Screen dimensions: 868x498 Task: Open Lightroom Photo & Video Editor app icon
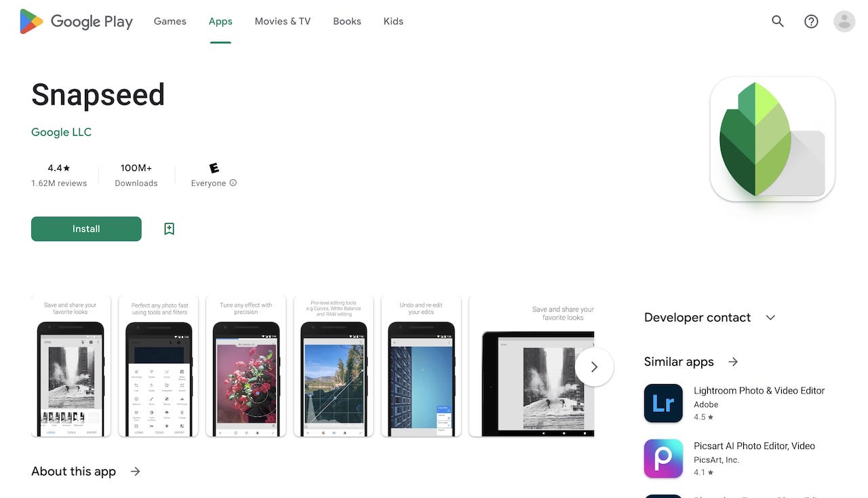click(663, 403)
